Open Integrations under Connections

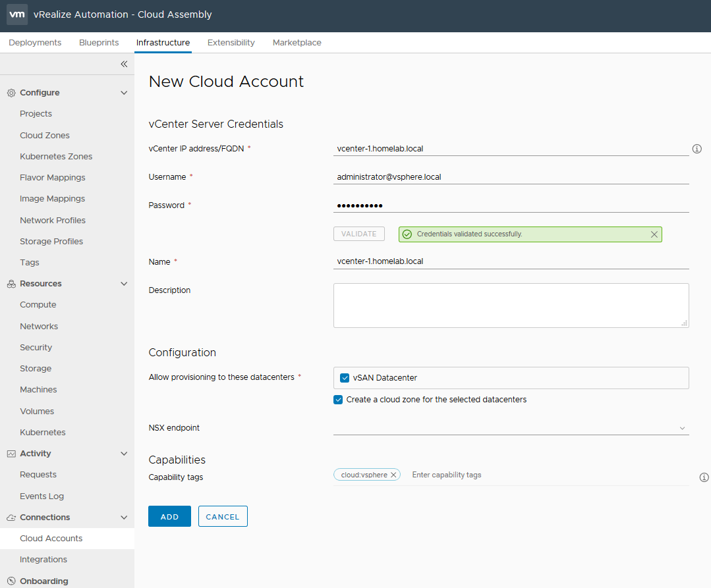point(43,560)
